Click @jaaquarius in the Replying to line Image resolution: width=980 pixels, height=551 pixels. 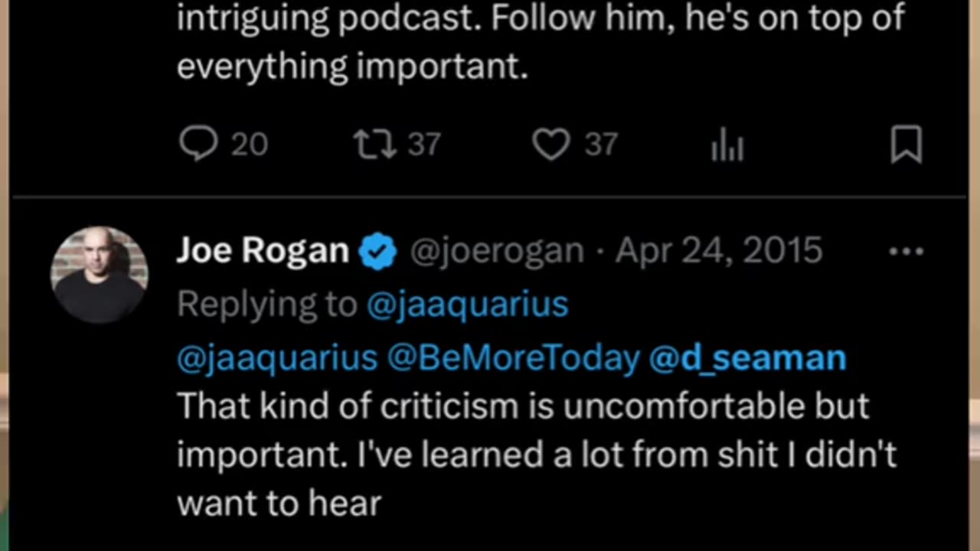[467, 305]
